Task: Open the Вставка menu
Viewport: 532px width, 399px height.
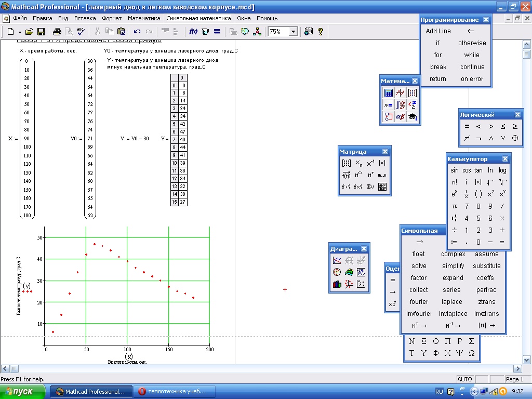Action: 85,18
